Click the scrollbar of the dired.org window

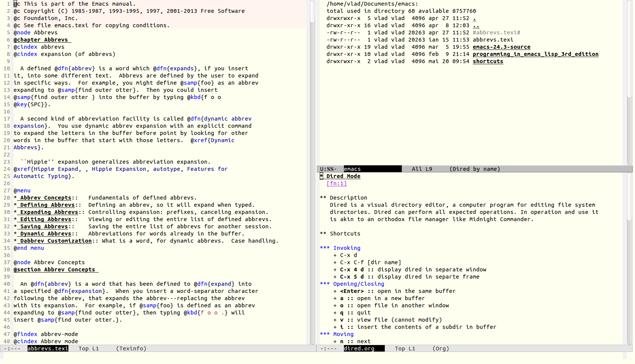click(x=630, y=259)
